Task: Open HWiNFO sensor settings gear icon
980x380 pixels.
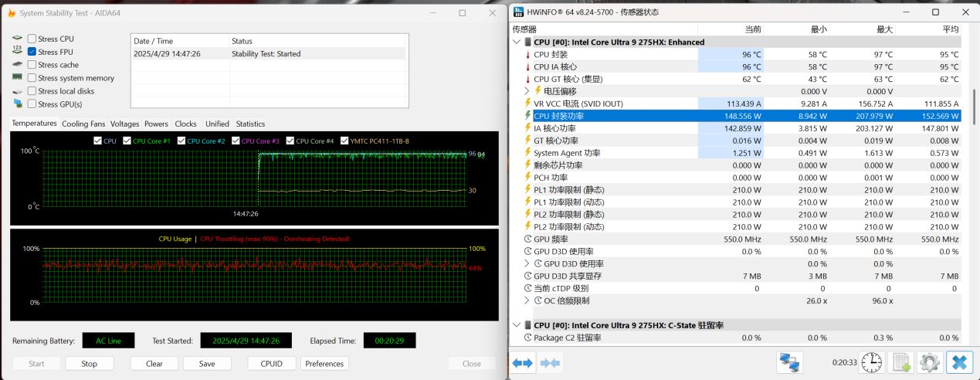Action: coord(930,362)
